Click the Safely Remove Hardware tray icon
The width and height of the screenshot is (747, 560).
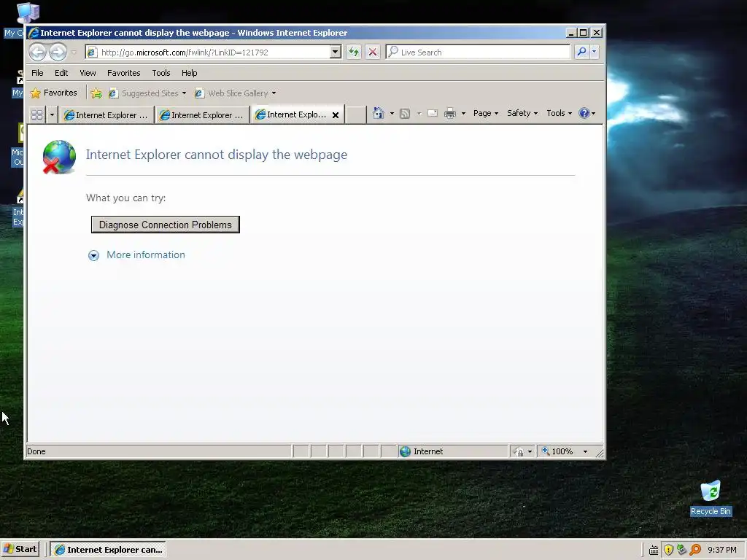click(682, 550)
